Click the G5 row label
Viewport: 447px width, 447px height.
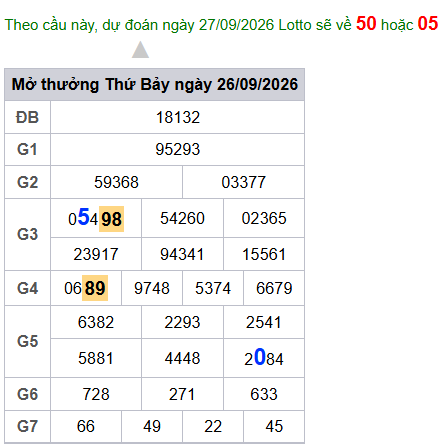[x=27, y=341]
